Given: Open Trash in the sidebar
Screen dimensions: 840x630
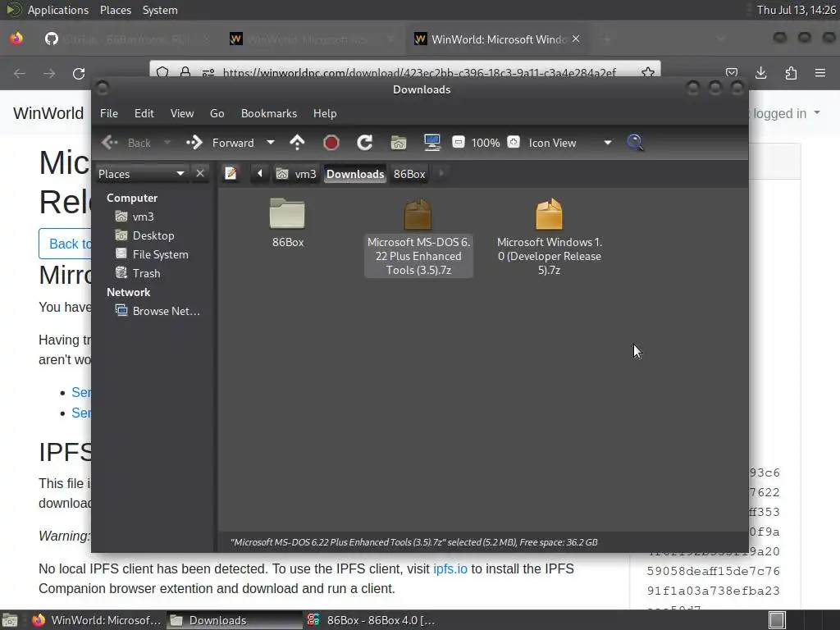Looking at the screenshot, I should tap(138, 273).
